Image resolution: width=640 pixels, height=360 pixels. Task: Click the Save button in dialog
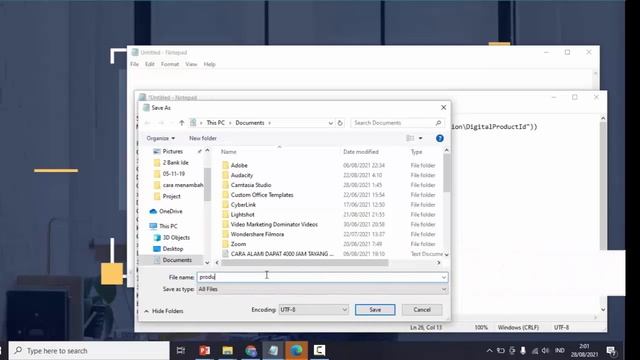point(375,310)
